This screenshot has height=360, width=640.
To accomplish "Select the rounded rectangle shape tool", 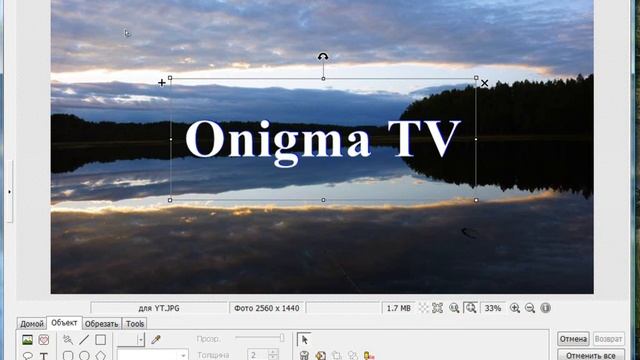I will pyautogui.click(x=68, y=356).
